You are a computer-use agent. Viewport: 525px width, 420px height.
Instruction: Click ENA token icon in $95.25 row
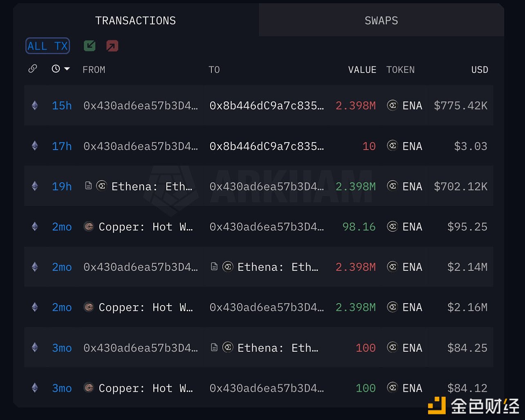point(393,226)
